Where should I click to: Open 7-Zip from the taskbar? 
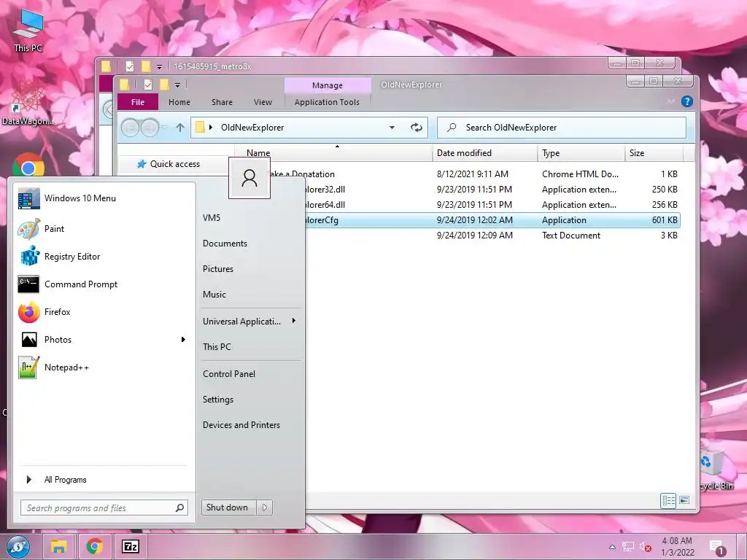point(130,546)
